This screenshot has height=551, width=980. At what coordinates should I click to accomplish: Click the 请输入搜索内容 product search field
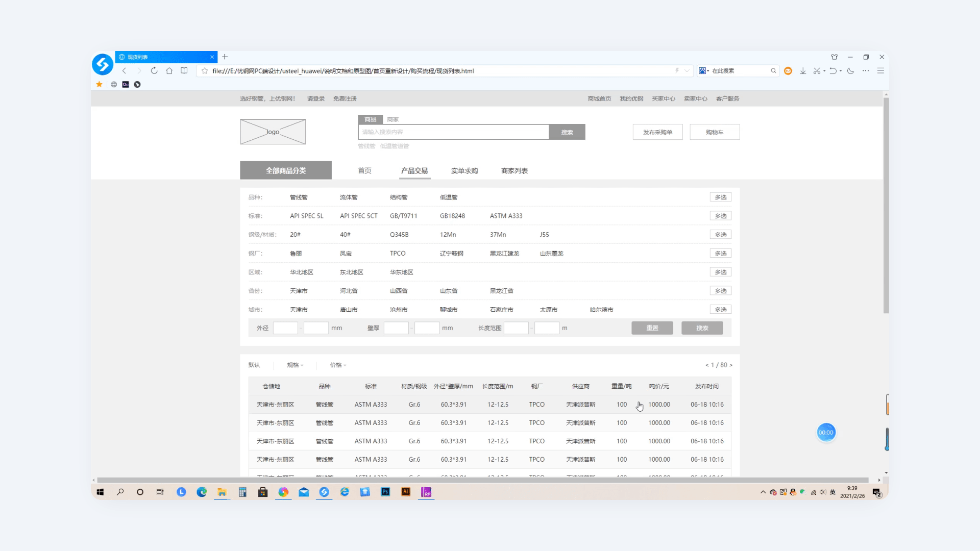pyautogui.click(x=453, y=132)
